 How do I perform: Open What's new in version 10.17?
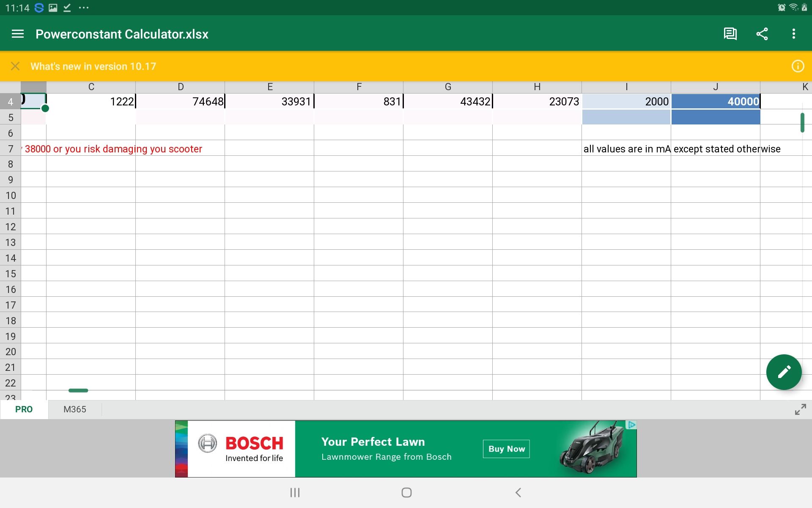93,66
